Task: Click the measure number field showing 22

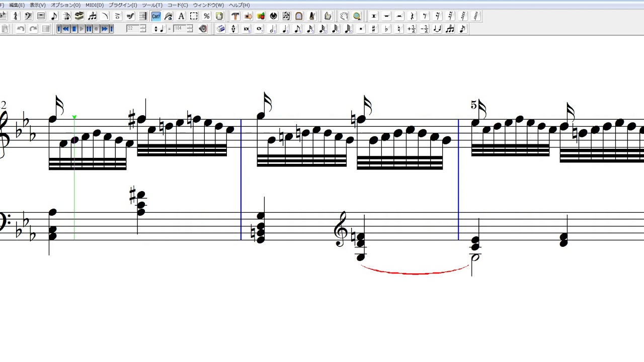Action: pos(133,29)
